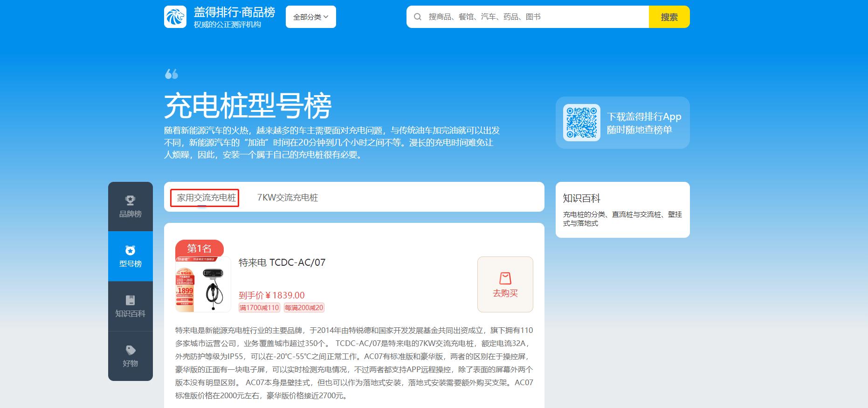Click the 满1700减110 coupon tag
Viewport: 868px width, 408px height.
coord(259,308)
